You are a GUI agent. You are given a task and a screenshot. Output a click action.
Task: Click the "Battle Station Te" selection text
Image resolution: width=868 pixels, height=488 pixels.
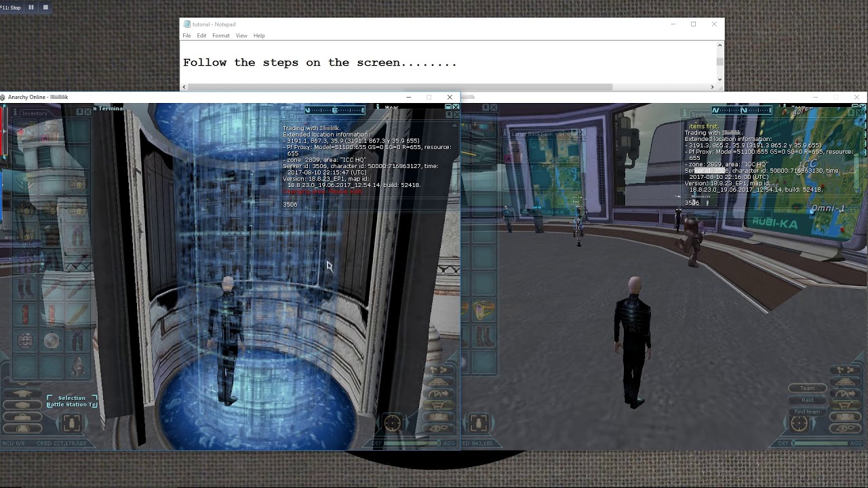click(x=72, y=405)
